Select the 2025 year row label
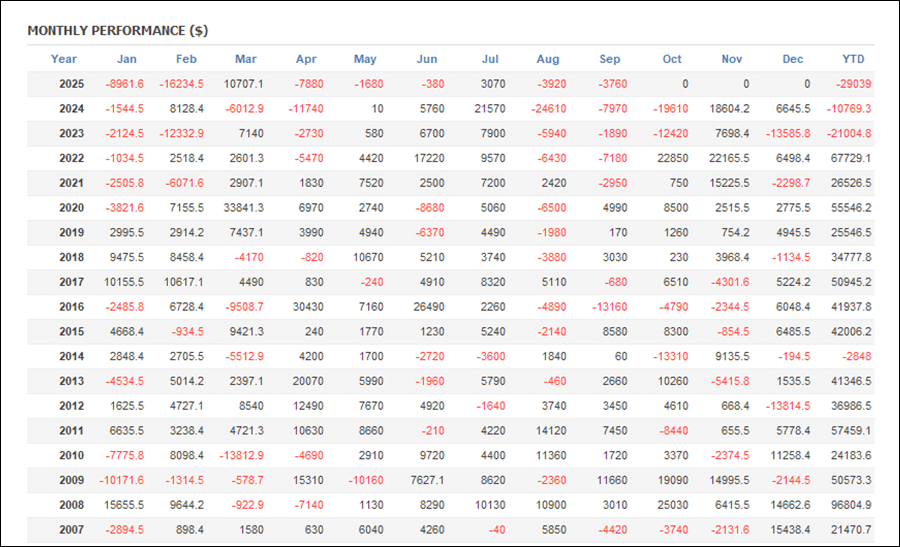The width and height of the screenshot is (900, 547). tap(71, 84)
